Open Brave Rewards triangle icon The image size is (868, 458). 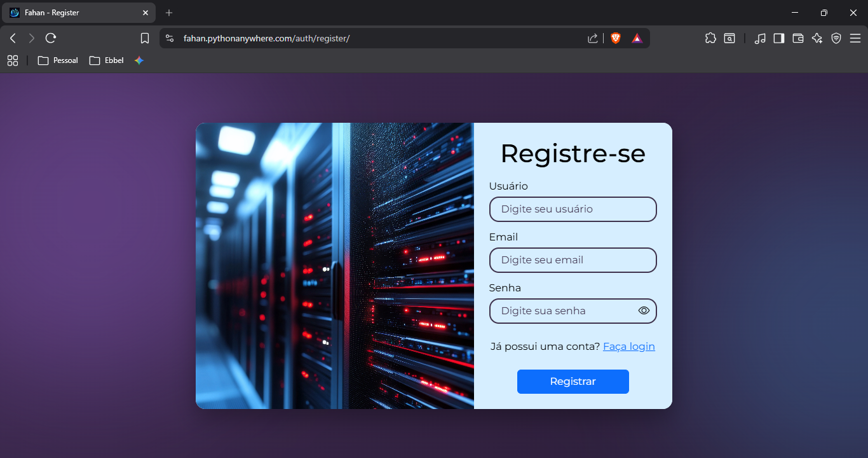click(637, 38)
